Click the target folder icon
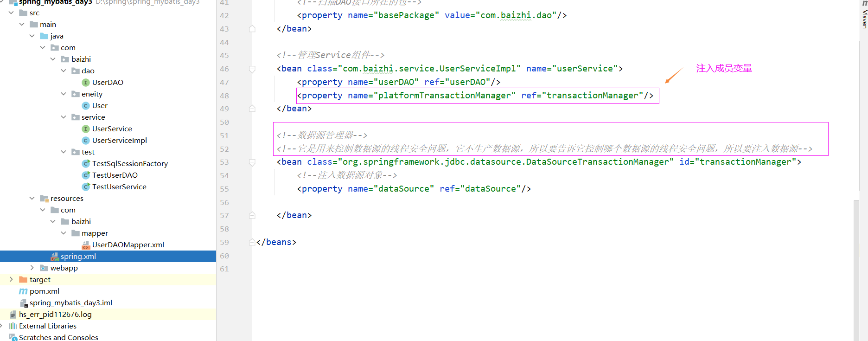Screen dimensions: 868x341 point(23,279)
